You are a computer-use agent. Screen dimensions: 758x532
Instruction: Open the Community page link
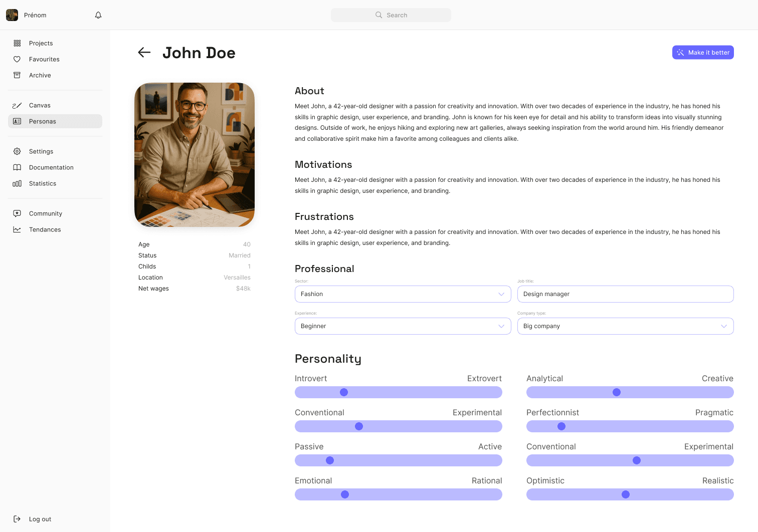point(55,213)
